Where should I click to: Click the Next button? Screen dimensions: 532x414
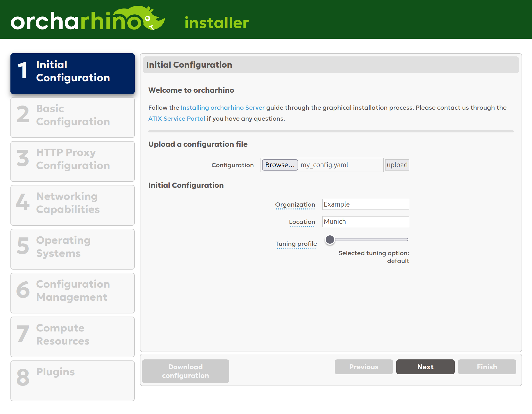425,367
